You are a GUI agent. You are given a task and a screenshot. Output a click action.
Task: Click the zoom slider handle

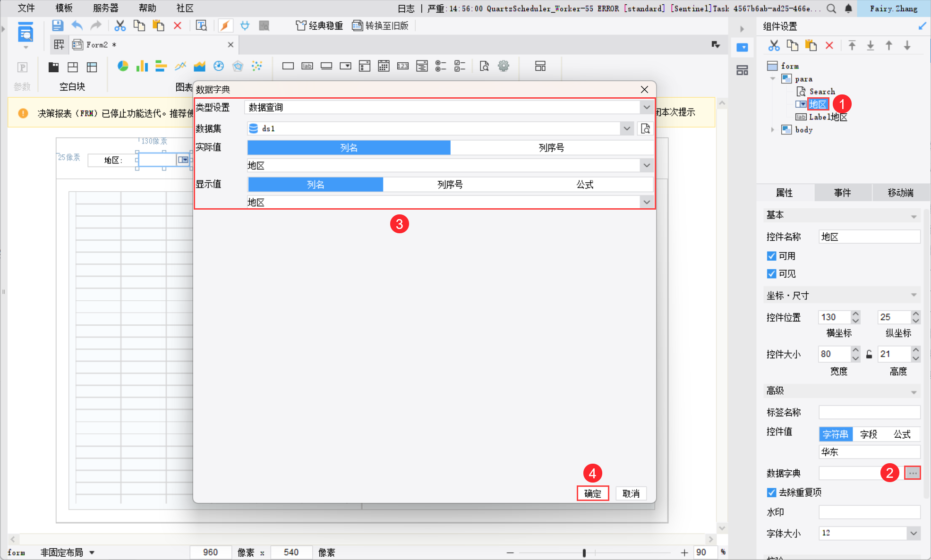584,552
